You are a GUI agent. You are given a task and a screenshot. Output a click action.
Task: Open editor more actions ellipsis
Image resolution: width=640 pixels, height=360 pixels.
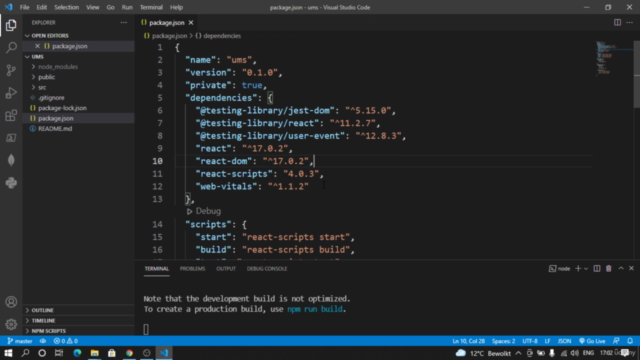tap(630, 22)
